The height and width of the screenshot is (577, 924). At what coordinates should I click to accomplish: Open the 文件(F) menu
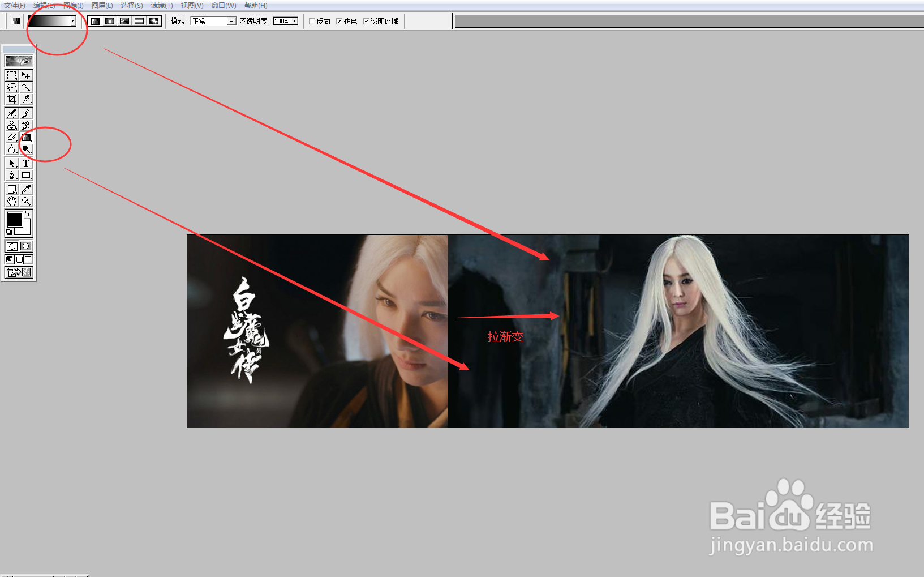[15, 6]
